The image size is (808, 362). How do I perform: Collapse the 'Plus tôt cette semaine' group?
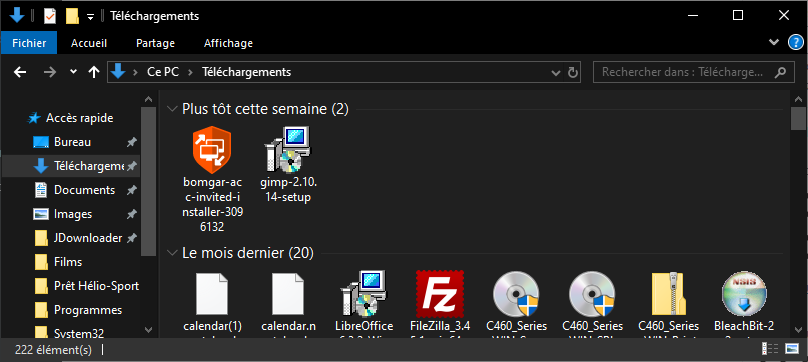pos(172,109)
